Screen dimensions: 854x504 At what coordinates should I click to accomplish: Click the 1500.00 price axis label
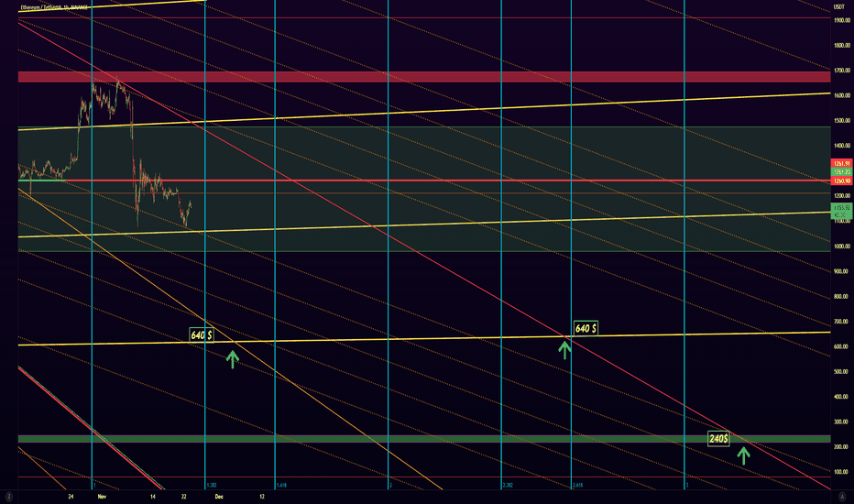(841, 120)
